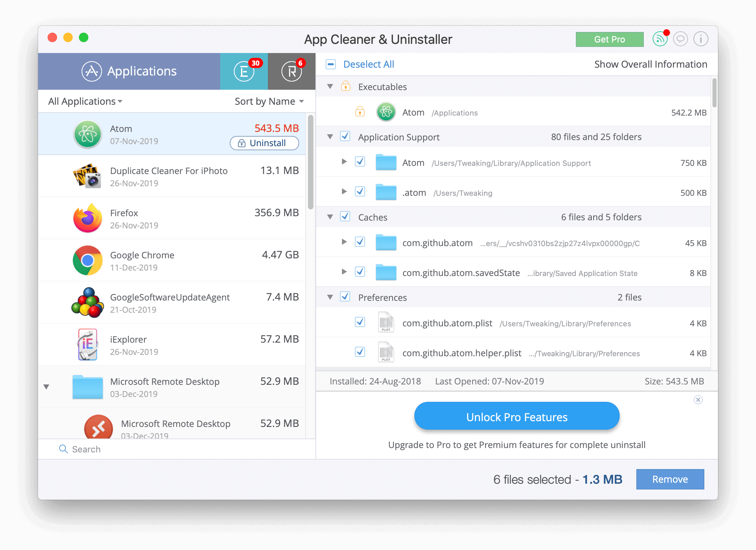
Task: Click the Atom app icon in list
Action: 88,134
